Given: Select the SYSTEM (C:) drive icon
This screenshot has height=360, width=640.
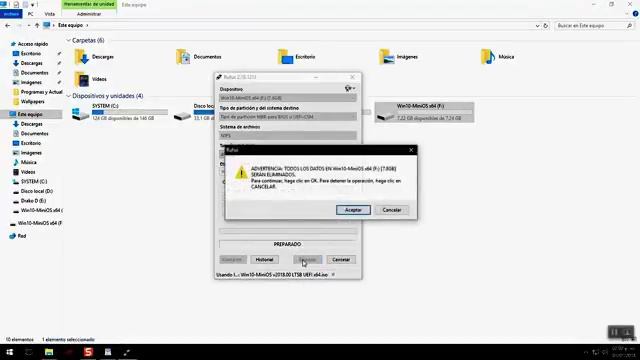Looking at the screenshot, I should coord(80,113).
